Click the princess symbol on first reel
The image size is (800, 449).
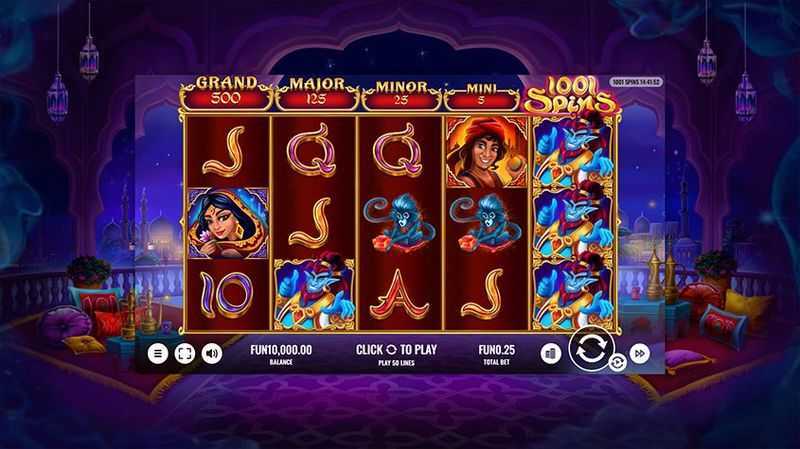(228, 223)
